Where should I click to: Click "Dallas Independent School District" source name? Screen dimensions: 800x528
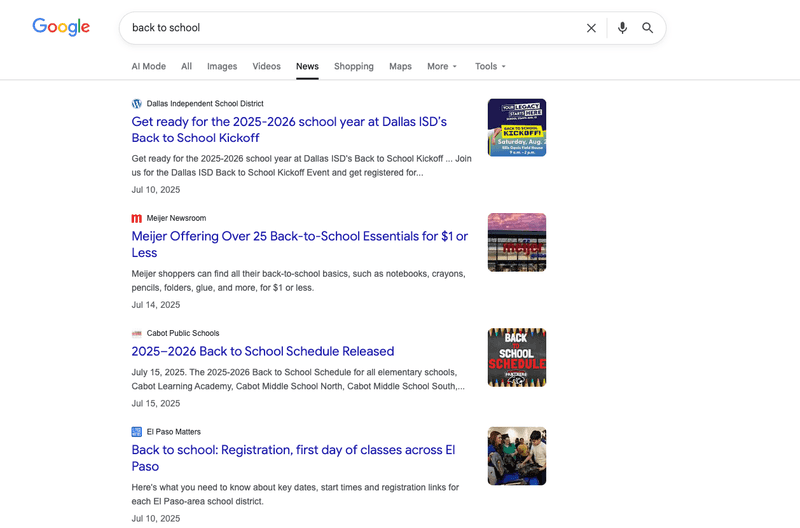click(205, 104)
